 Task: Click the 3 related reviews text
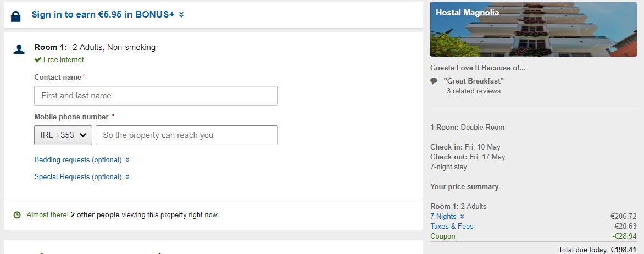click(474, 91)
